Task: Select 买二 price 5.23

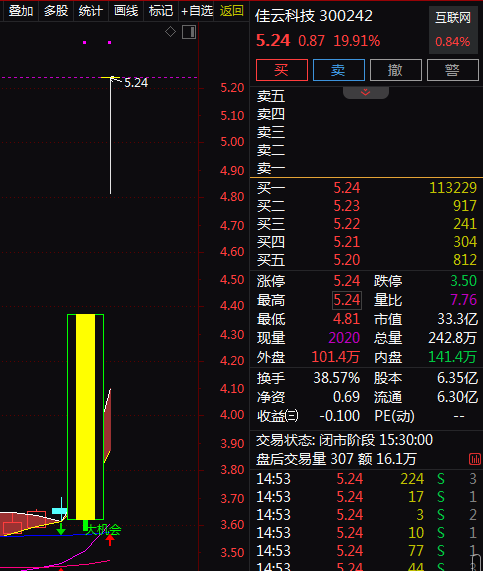Action: click(346, 206)
